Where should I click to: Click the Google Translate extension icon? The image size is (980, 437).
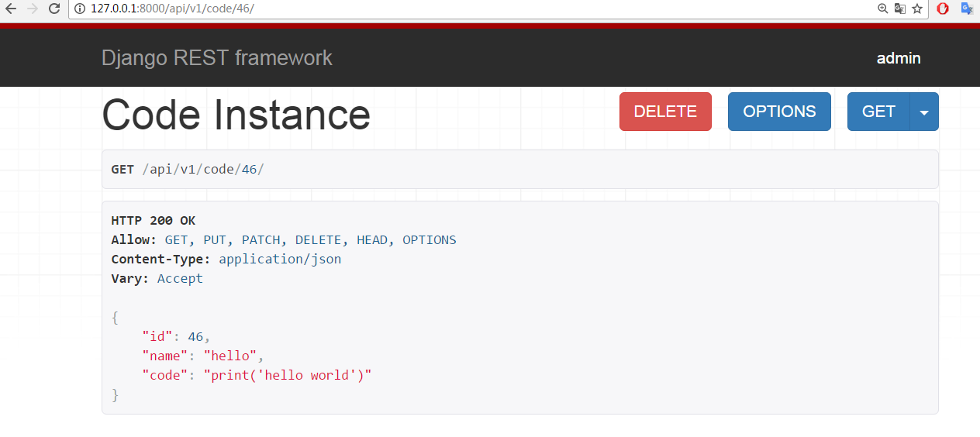(x=967, y=9)
